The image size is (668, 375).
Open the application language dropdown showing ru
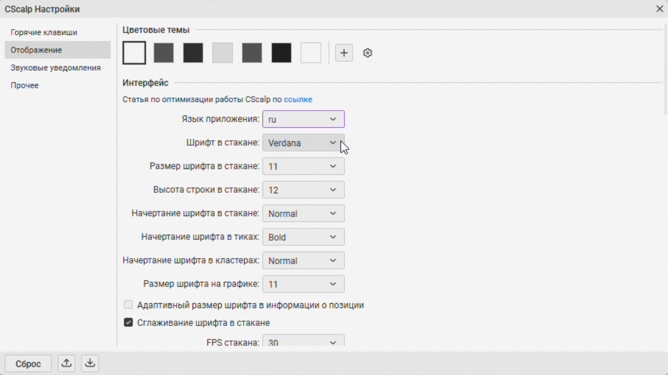tap(303, 119)
